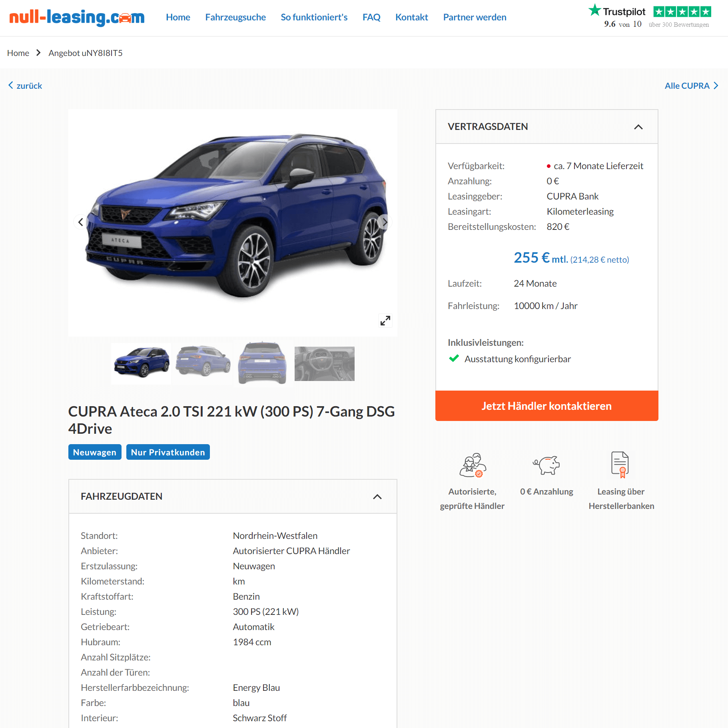Show next car image arrow
Image resolution: width=728 pixels, height=728 pixels.
click(x=385, y=222)
